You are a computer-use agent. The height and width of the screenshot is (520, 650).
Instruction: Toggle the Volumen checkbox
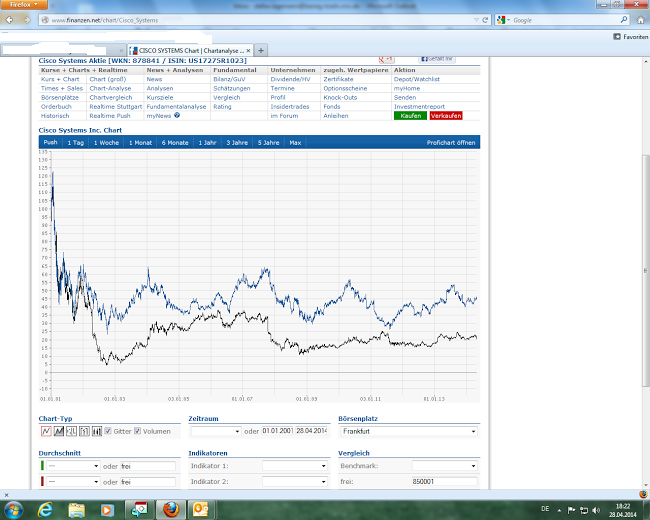(x=138, y=431)
